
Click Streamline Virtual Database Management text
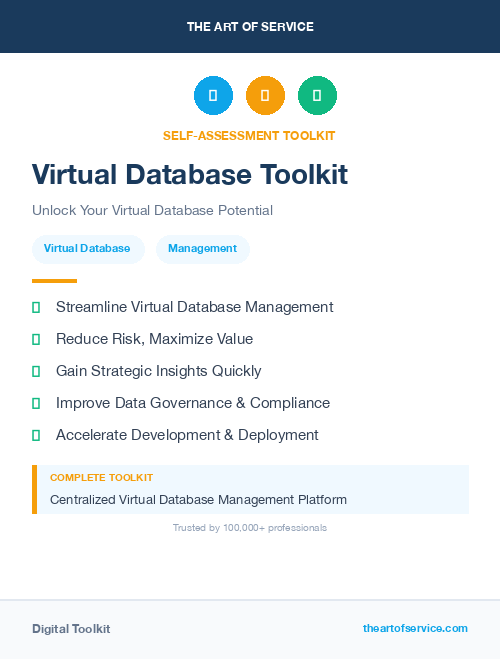(195, 307)
